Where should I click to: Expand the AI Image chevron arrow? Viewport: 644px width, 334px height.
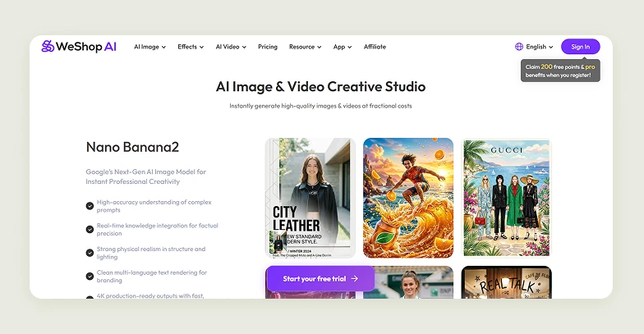point(163,48)
